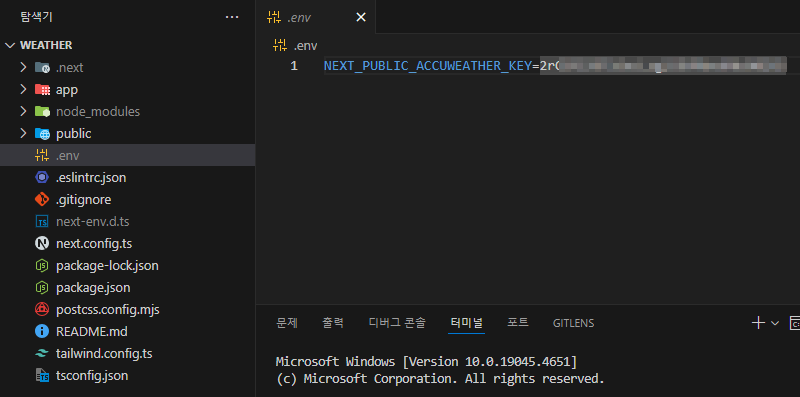Click the .env tab file icon

[x=274, y=17]
